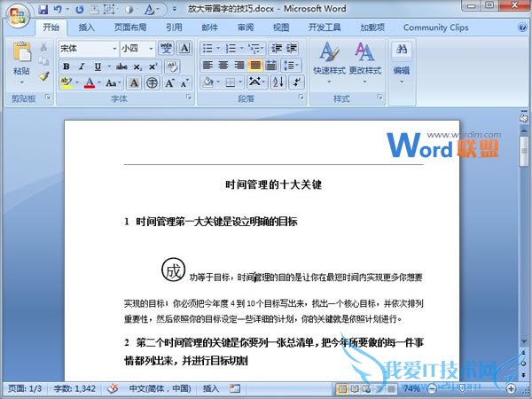Open Paragraph dialog launcher

[301, 98]
